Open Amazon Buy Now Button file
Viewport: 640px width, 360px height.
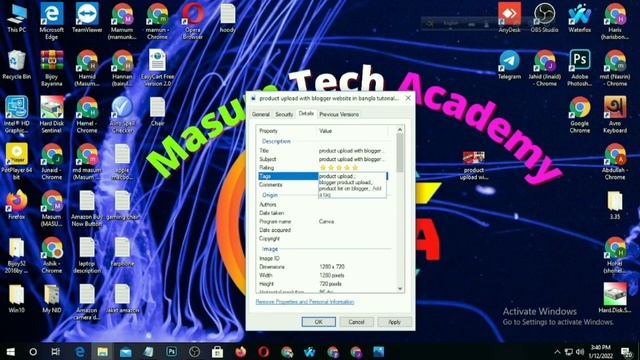tap(87, 209)
